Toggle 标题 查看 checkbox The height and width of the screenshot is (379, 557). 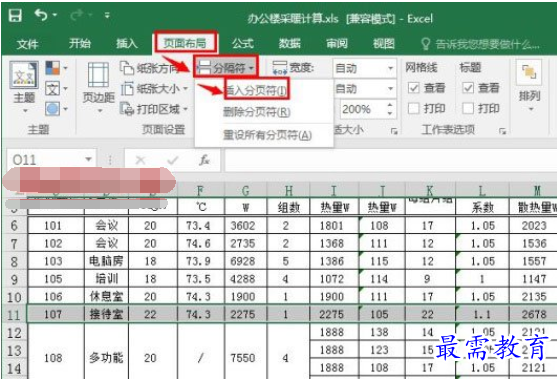pyautogui.click(x=468, y=88)
